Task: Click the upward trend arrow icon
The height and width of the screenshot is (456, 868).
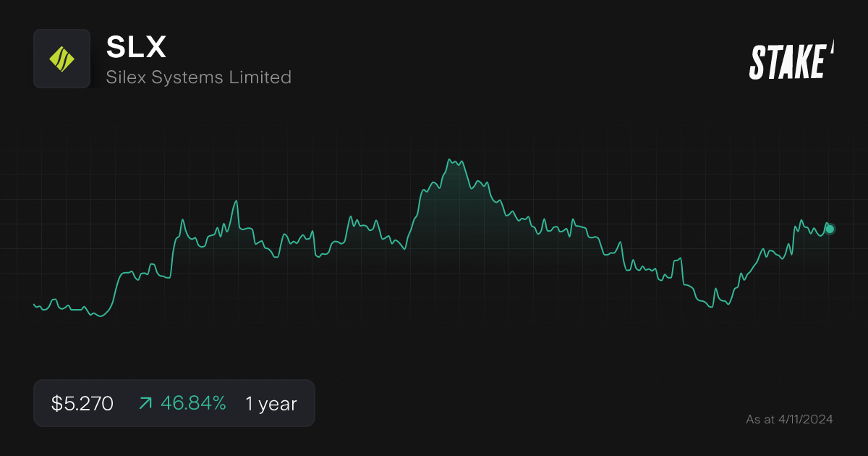Action: tap(145, 403)
